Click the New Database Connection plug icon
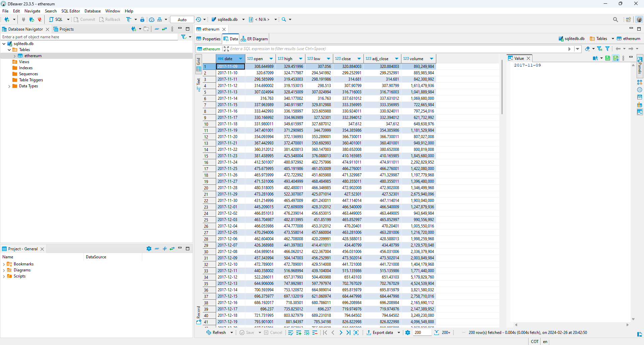644x345 pixels. tap(7, 19)
